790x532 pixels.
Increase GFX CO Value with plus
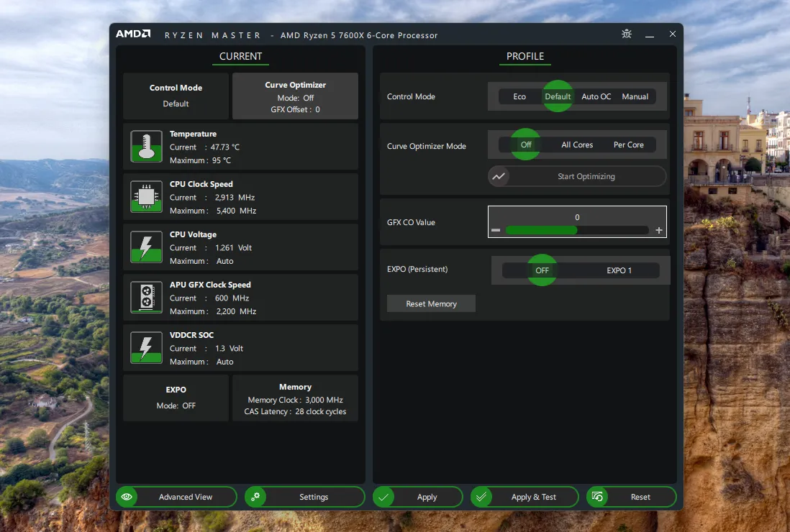tap(658, 230)
